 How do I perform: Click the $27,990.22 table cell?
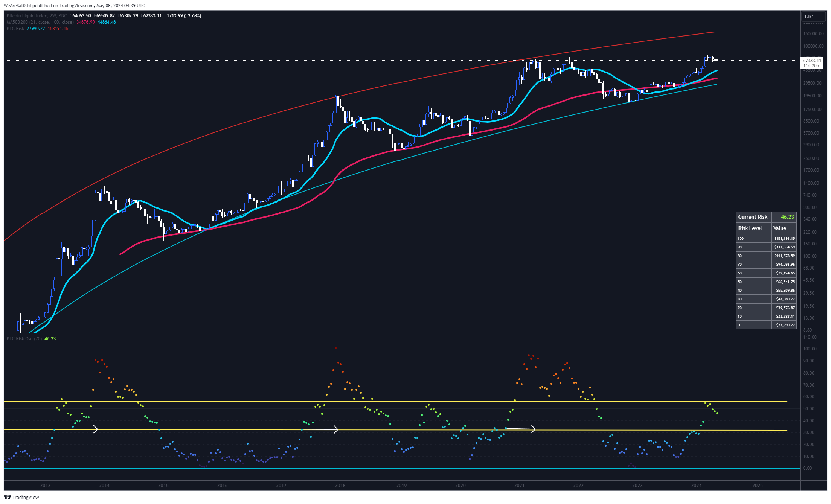point(784,325)
